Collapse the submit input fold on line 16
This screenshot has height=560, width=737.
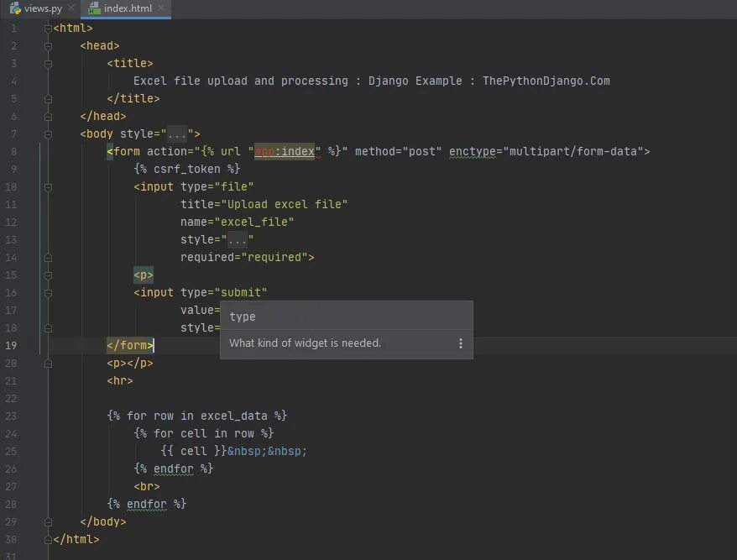point(48,293)
